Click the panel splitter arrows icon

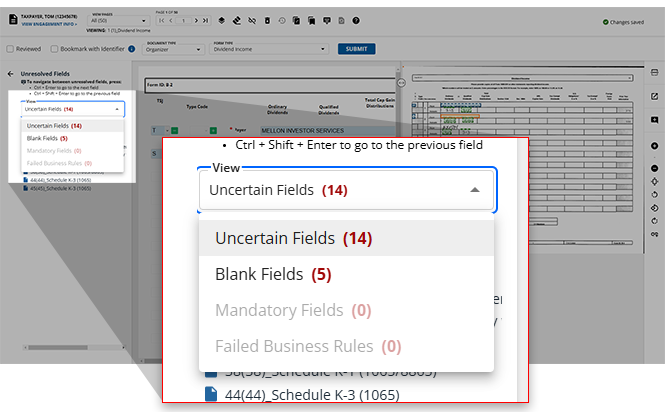[401, 83]
